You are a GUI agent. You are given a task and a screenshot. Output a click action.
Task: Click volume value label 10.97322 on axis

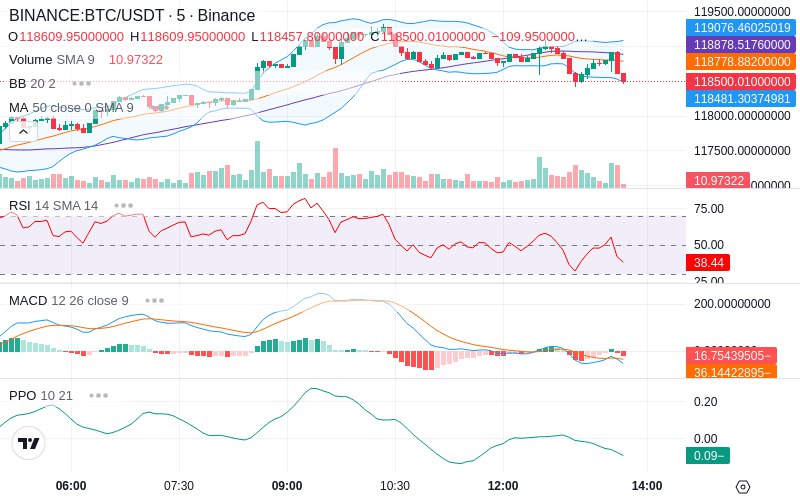tap(718, 181)
